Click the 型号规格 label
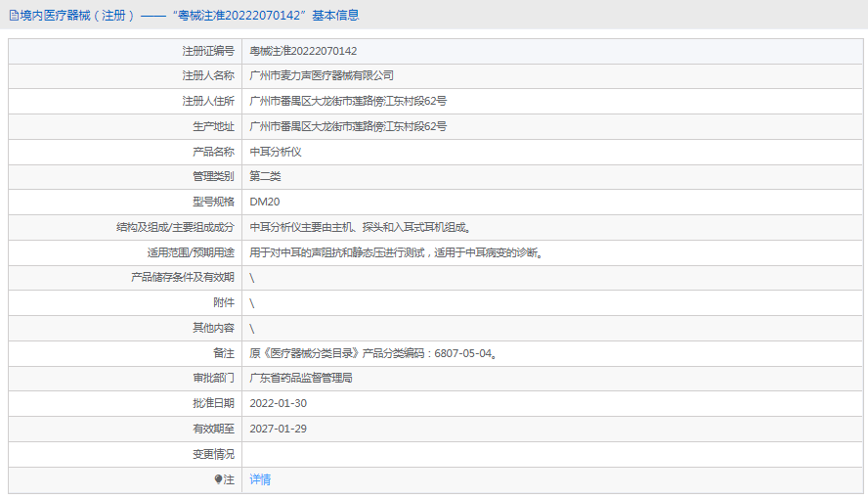Screen dimensions: 868x499 pyautogui.click(x=214, y=203)
